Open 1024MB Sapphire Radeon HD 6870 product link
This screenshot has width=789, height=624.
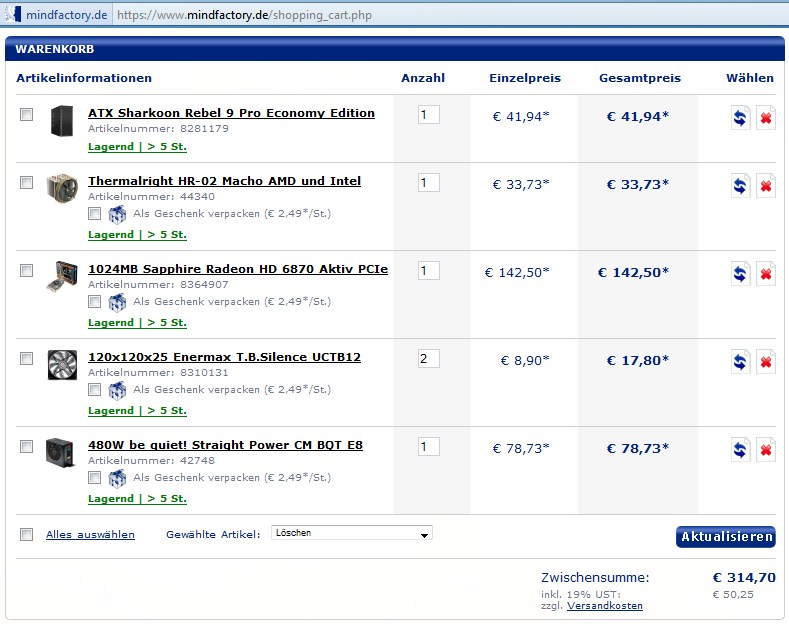pos(238,269)
